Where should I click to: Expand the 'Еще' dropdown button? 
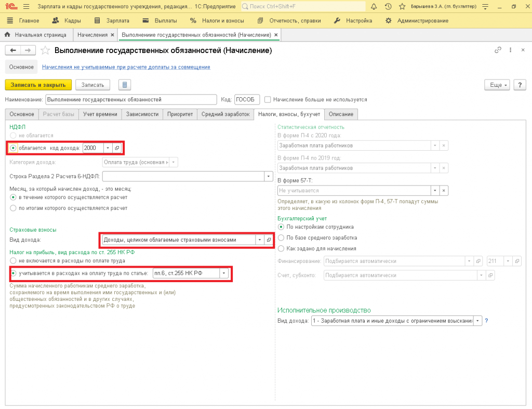pyautogui.click(x=498, y=85)
